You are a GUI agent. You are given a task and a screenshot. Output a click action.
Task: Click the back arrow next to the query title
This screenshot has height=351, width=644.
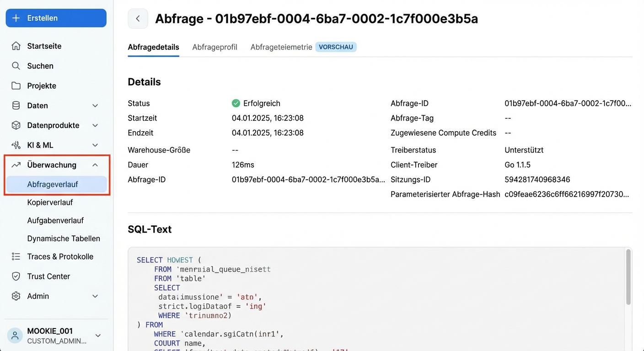[x=138, y=18]
